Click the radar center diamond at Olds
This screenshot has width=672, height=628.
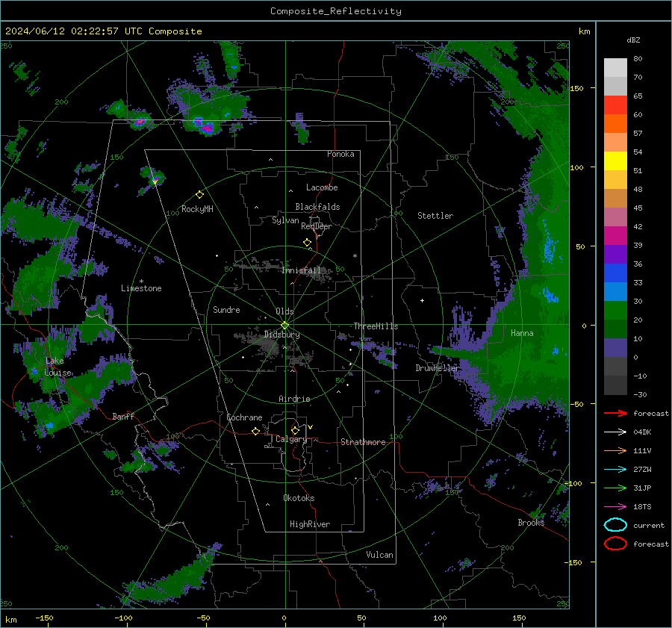click(284, 326)
